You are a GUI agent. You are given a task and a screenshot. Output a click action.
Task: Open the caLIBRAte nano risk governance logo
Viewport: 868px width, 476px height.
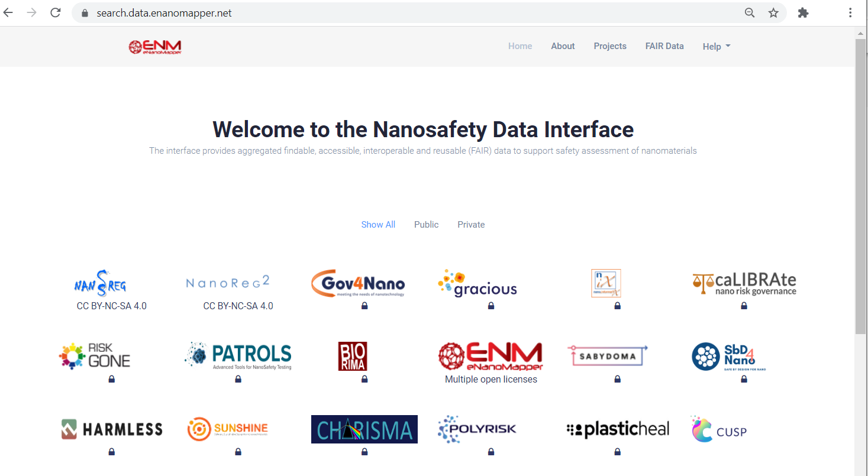(x=744, y=283)
